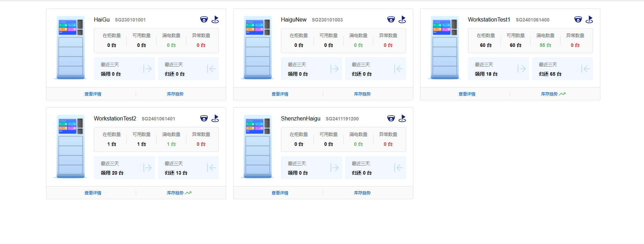This screenshot has width=644, height=244.
Task: Open the HaiGu cabinet camera view
Action: [x=204, y=20]
